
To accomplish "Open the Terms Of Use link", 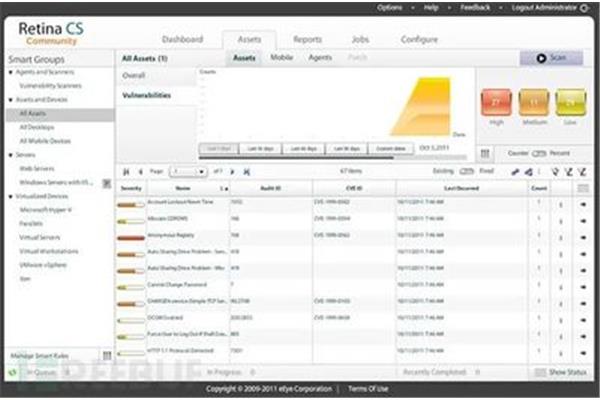I will coord(368,389).
